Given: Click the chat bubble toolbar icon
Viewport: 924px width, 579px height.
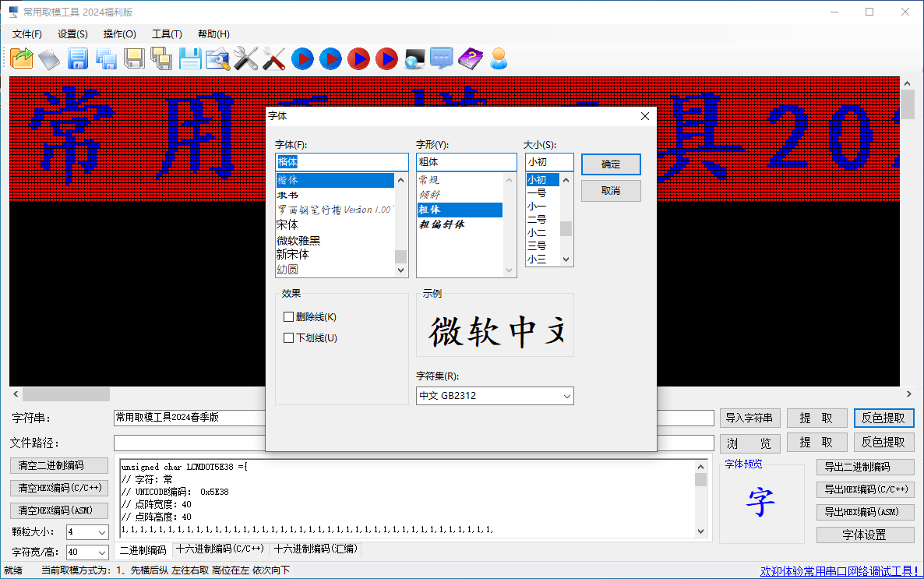Looking at the screenshot, I should [442, 58].
